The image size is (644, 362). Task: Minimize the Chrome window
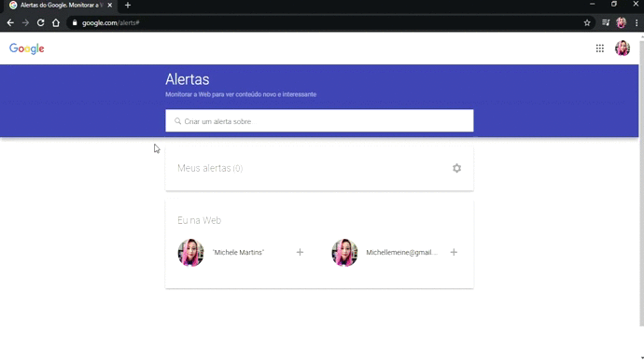tap(592, 4)
